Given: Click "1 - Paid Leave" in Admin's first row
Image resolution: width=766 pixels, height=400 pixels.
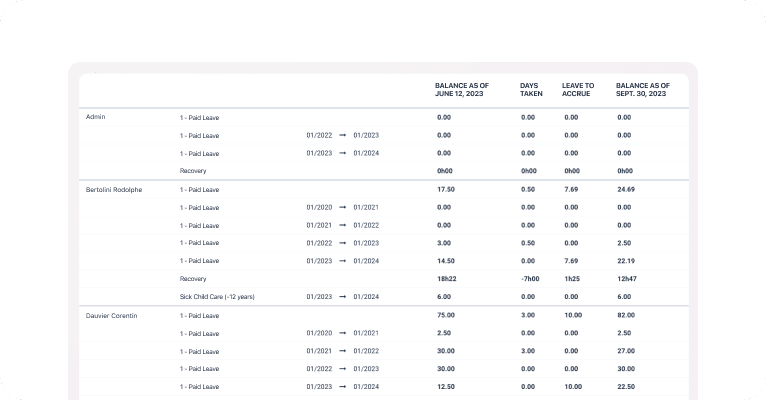Looking at the screenshot, I should click(x=199, y=118).
